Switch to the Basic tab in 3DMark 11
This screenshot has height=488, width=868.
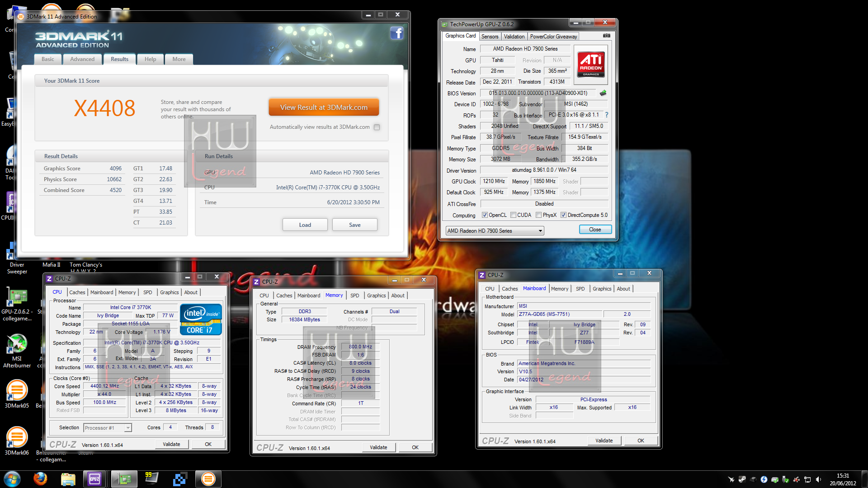click(47, 59)
